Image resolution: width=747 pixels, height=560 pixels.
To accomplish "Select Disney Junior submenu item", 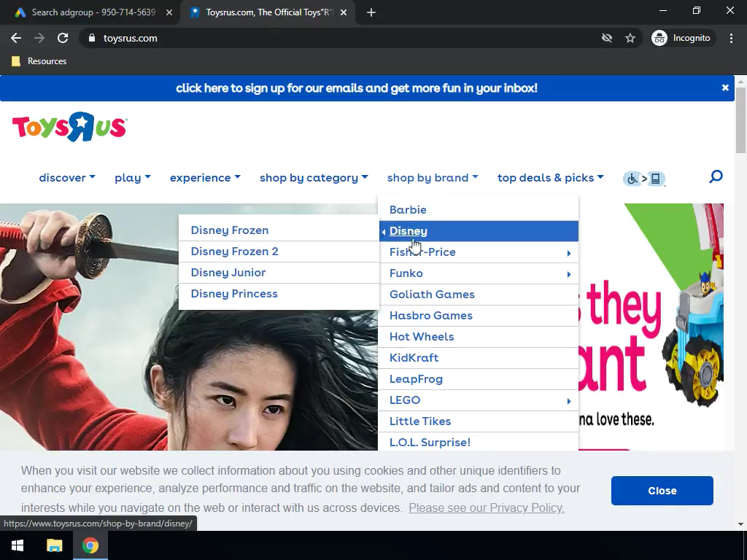I will pyautogui.click(x=279, y=273).
